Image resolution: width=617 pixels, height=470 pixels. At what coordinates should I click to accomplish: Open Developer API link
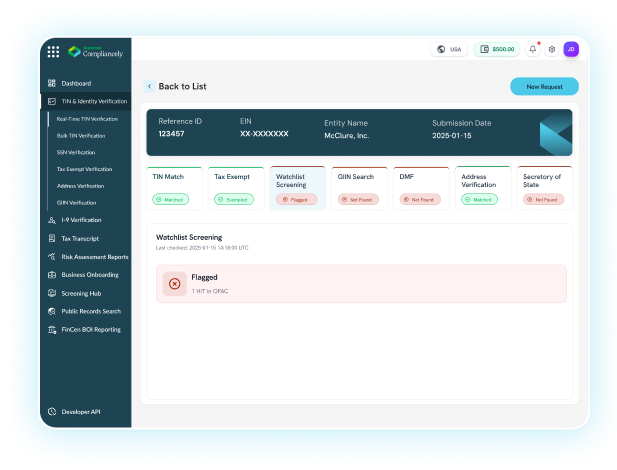click(x=84, y=411)
